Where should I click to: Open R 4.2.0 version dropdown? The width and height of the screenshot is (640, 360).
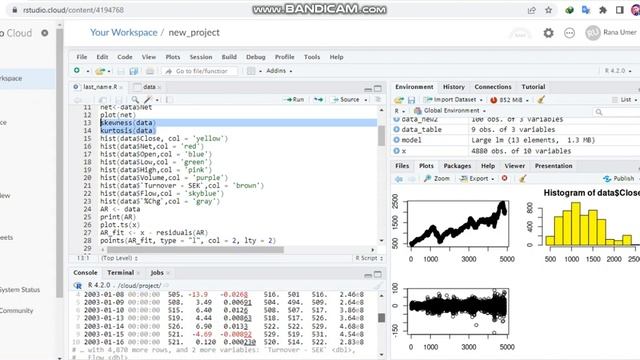618,71
